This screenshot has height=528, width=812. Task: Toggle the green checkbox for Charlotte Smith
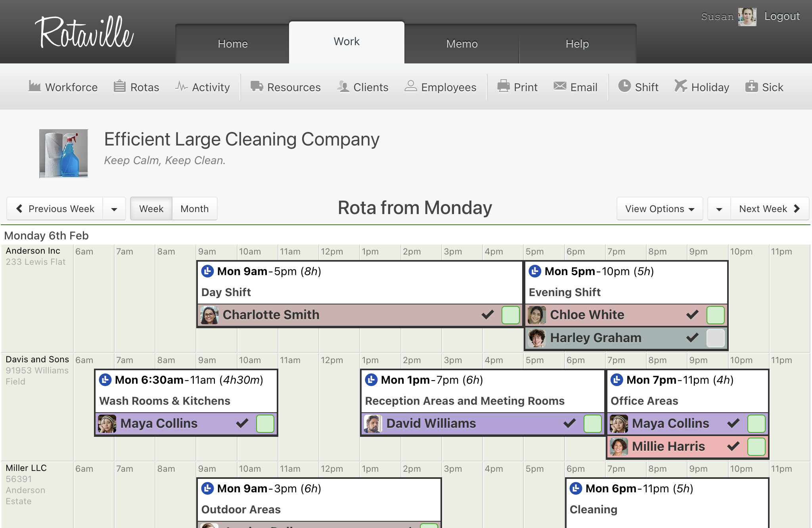click(x=511, y=315)
